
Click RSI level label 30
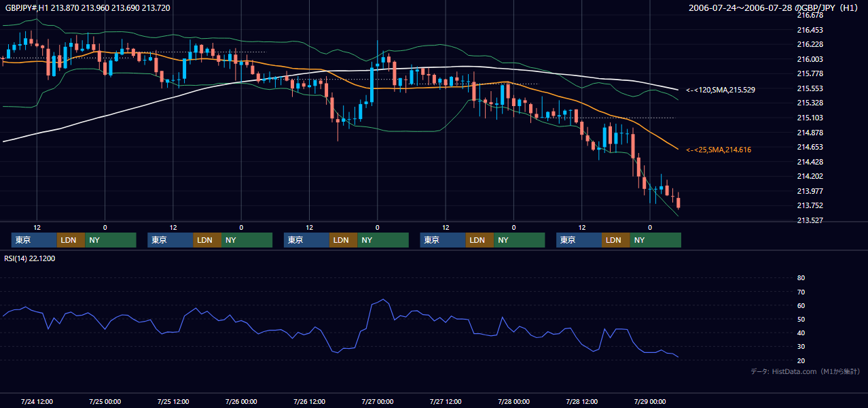[x=801, y=347]
